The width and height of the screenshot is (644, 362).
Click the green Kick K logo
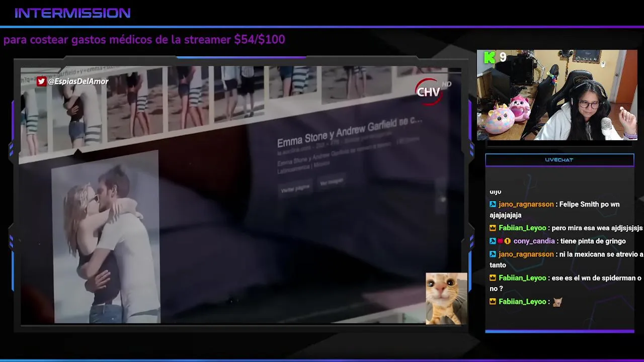[x=489, y=57]
